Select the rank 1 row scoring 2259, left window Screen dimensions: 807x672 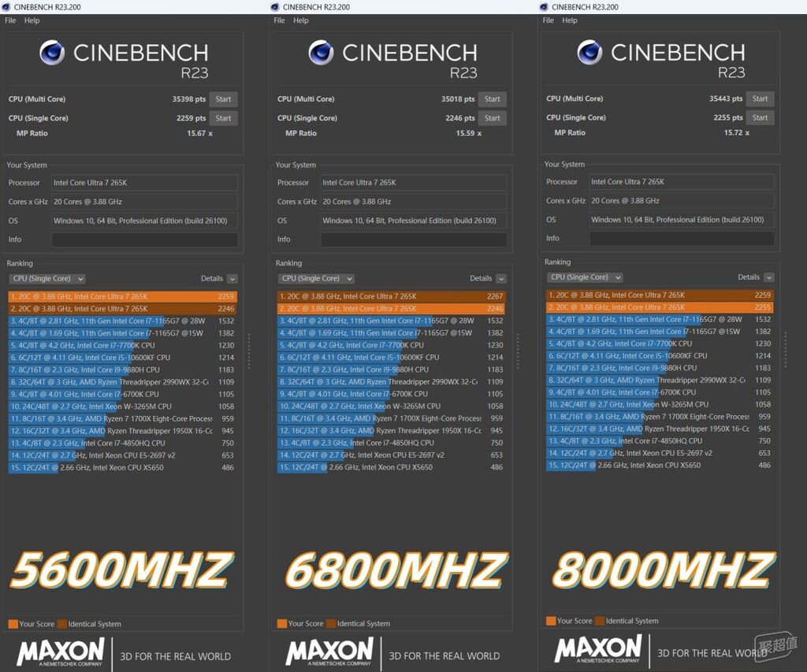(122, 296)
